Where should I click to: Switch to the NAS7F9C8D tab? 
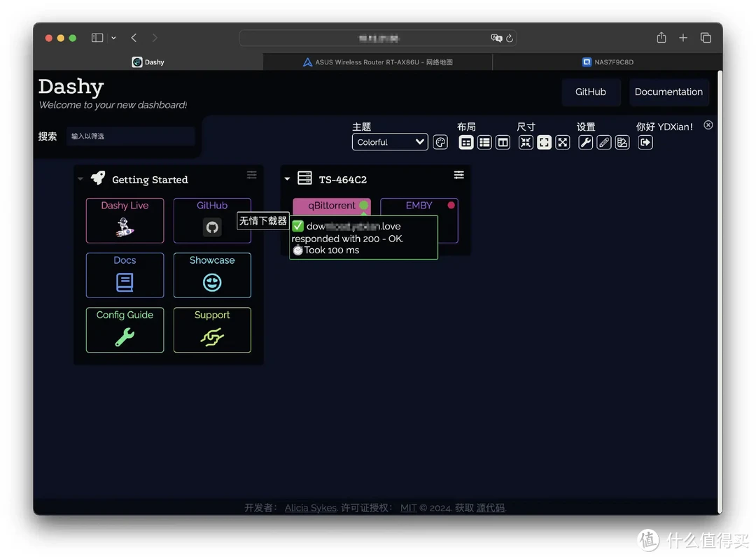pos(608,62)
